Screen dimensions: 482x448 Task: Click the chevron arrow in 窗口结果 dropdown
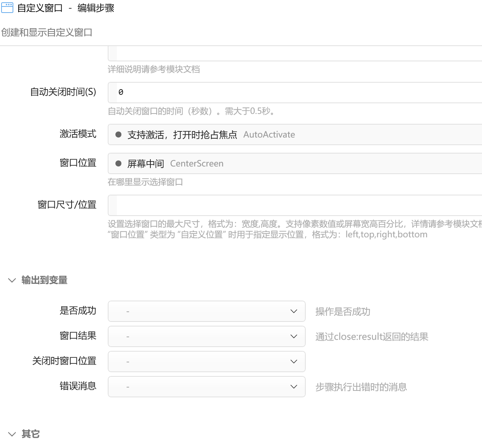coord(294,336)
